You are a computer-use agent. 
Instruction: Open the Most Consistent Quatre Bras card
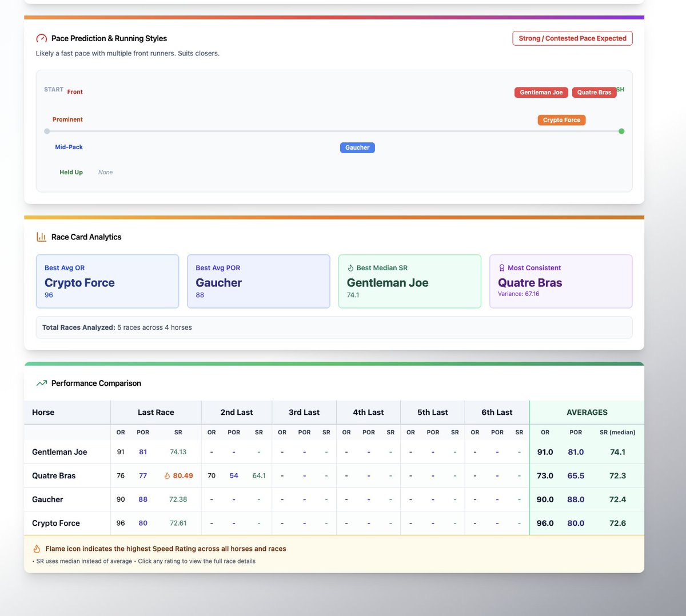coord(561,281)
